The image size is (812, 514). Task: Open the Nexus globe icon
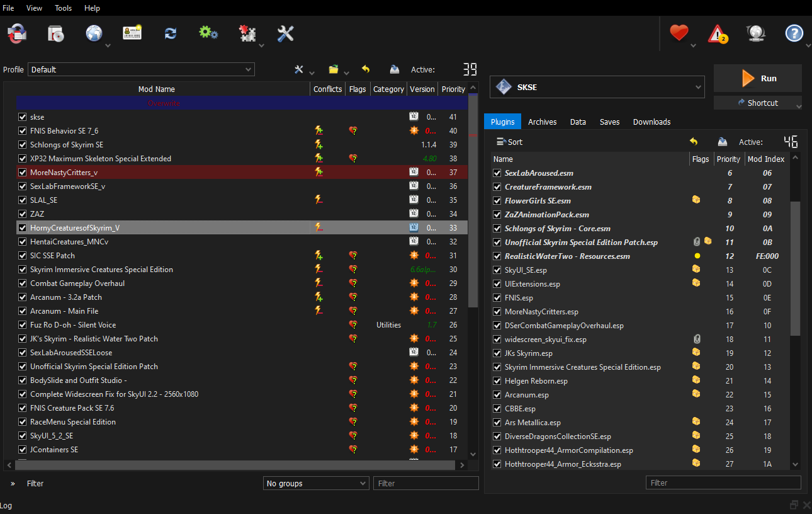[94, 33]
